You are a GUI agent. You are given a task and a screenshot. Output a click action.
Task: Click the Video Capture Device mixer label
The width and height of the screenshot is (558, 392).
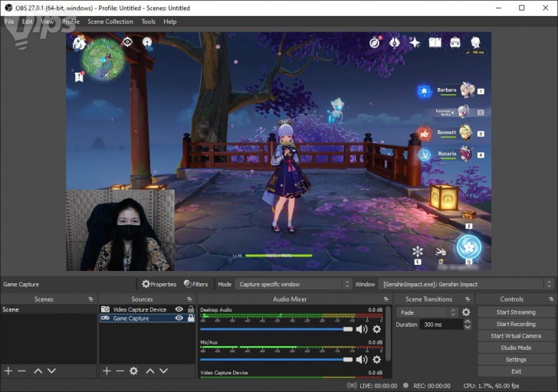(224, 372)
